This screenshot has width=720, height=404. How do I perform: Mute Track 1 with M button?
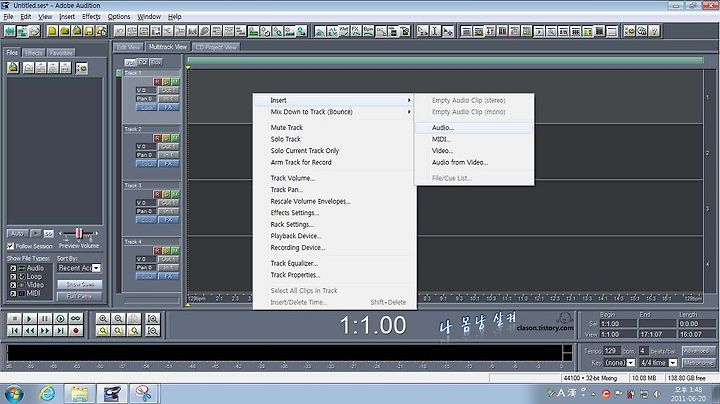[x=175, y=82]
